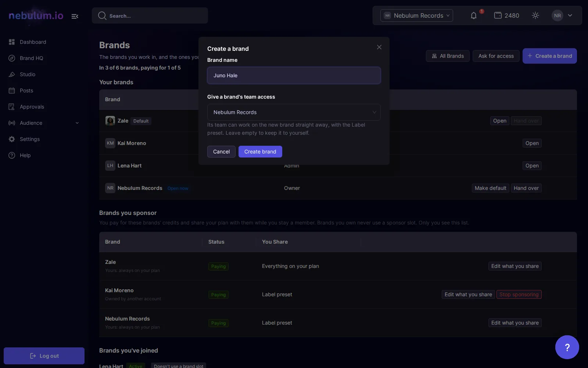Open the 2480 credits wallet

(x=506, y=15)
